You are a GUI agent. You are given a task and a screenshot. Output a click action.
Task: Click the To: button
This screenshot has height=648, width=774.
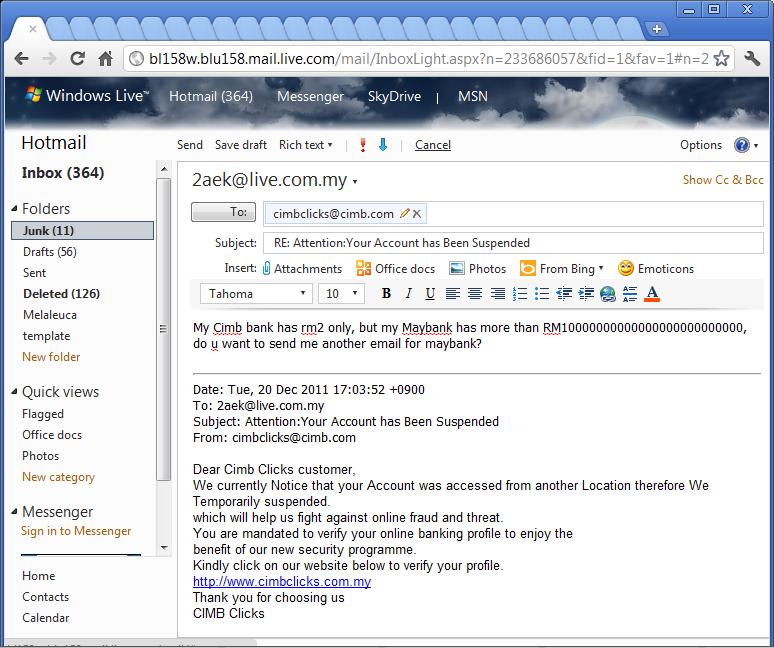point(223,212)
